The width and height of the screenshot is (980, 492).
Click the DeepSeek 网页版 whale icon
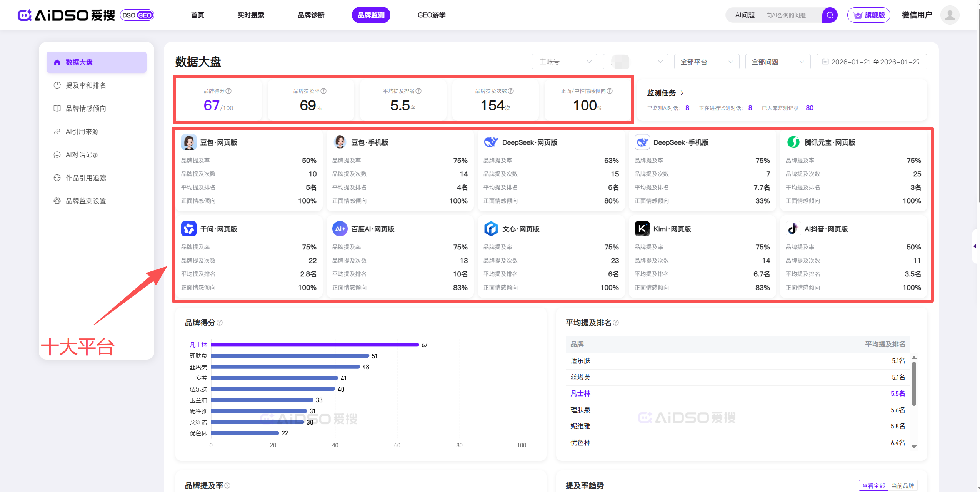(491, 142)
